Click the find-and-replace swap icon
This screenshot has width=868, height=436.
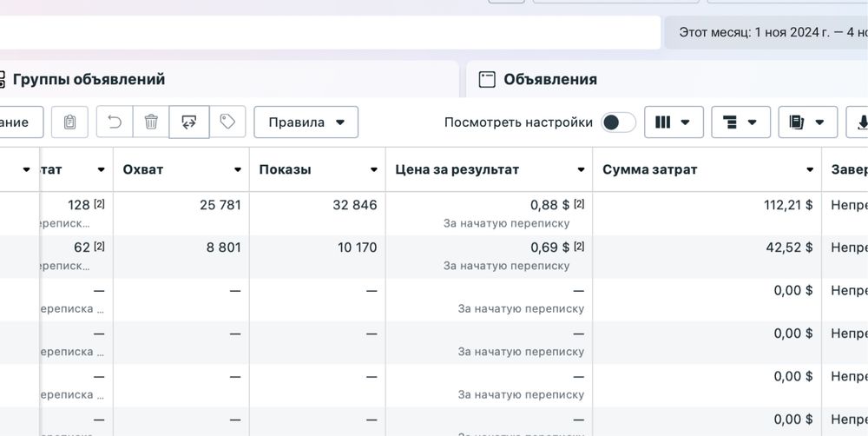pos(188,122)
